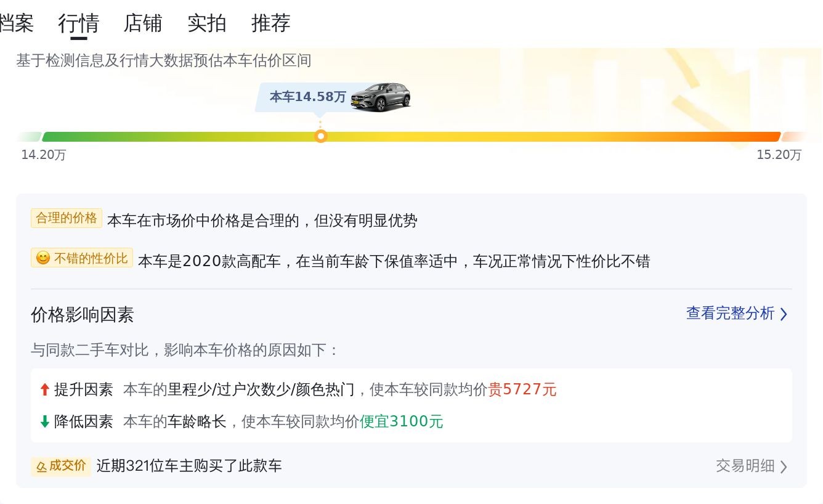Viewport: 823px width, 504px height.
Task: Expand the chevron next to 查看完整分析
Action: (784, 314)
